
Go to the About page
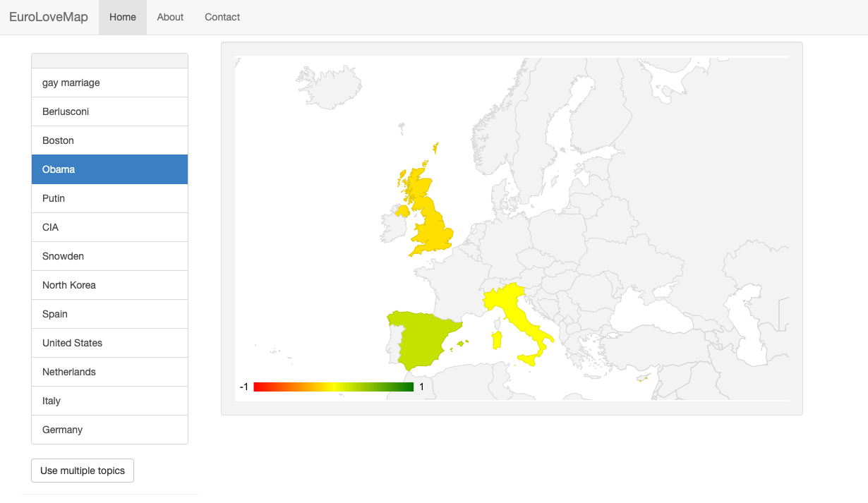pyautogui.click(x=170, y=17)
